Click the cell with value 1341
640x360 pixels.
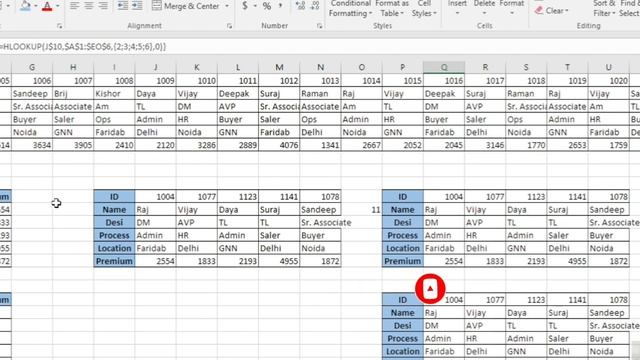point(320,145)
